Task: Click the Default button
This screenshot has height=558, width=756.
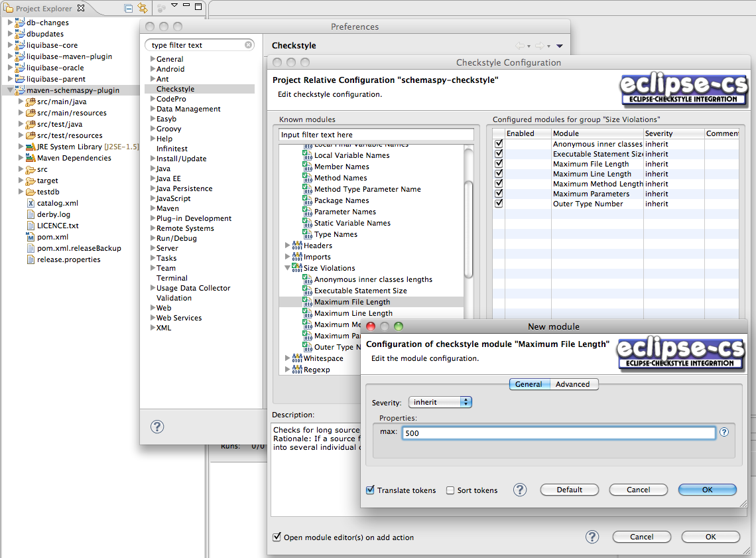Action: pos(570,490)
